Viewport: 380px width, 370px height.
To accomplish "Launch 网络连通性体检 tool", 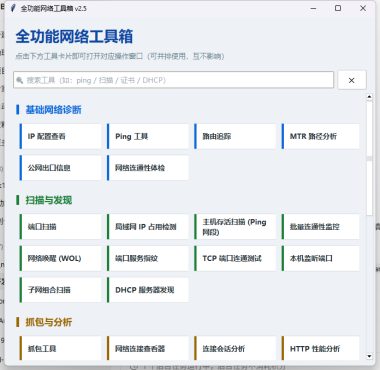I will click(x=148, y=168).
